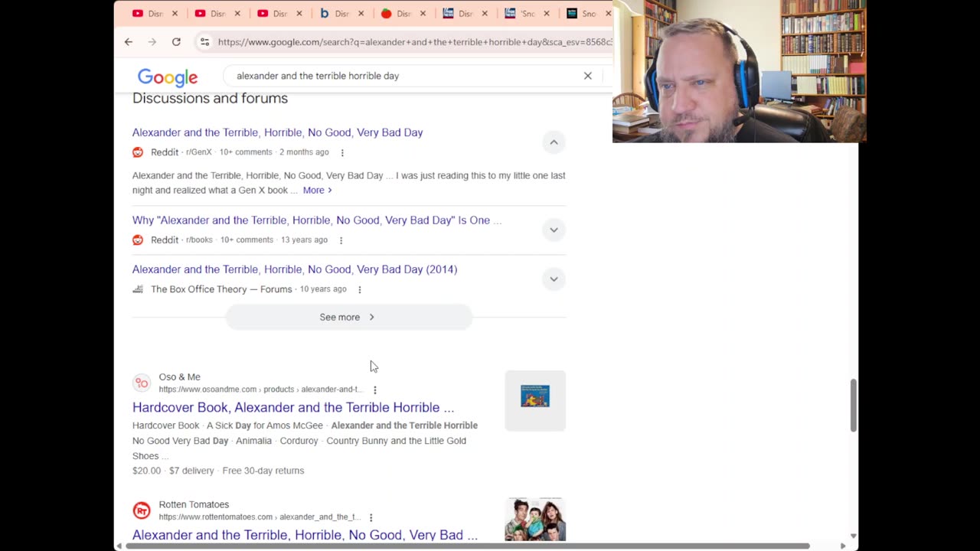Image resolution: width=980 pixels, height=551 pixels.
Task: Click the vertical page scrollbar thumb
Action: 853,405
